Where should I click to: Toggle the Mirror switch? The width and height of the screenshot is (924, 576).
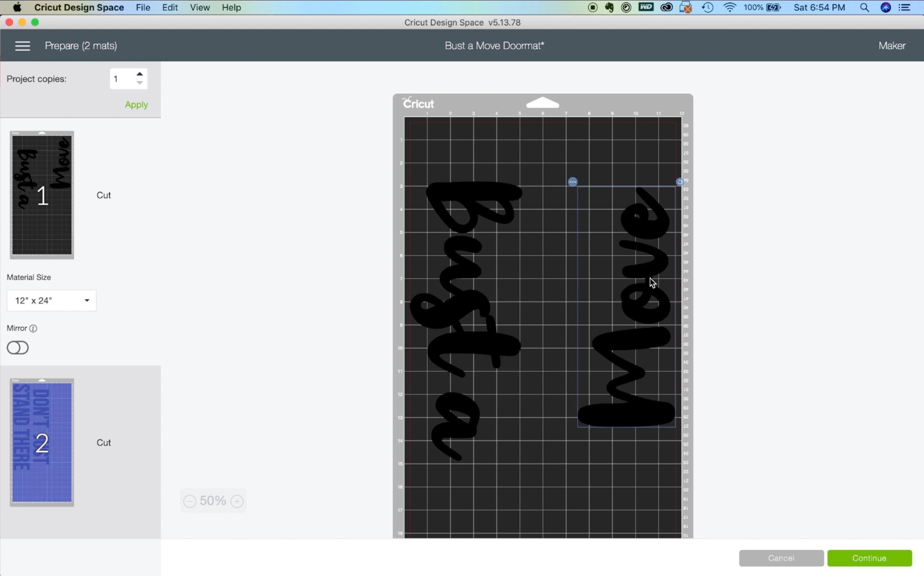click(x=17, y=347)
